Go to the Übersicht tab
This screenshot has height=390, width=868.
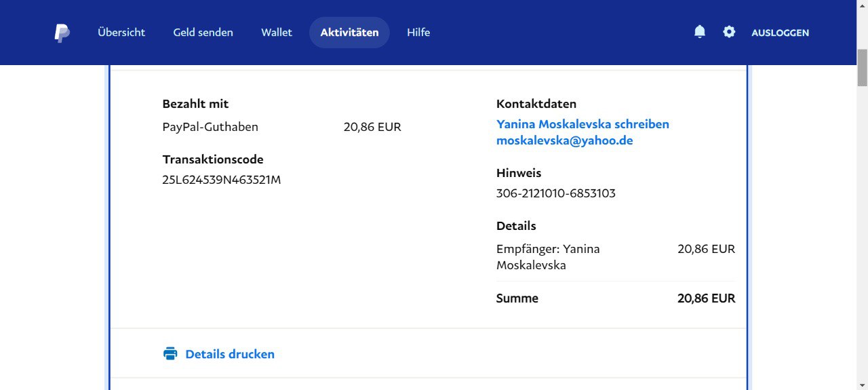(x=121, y=33)
